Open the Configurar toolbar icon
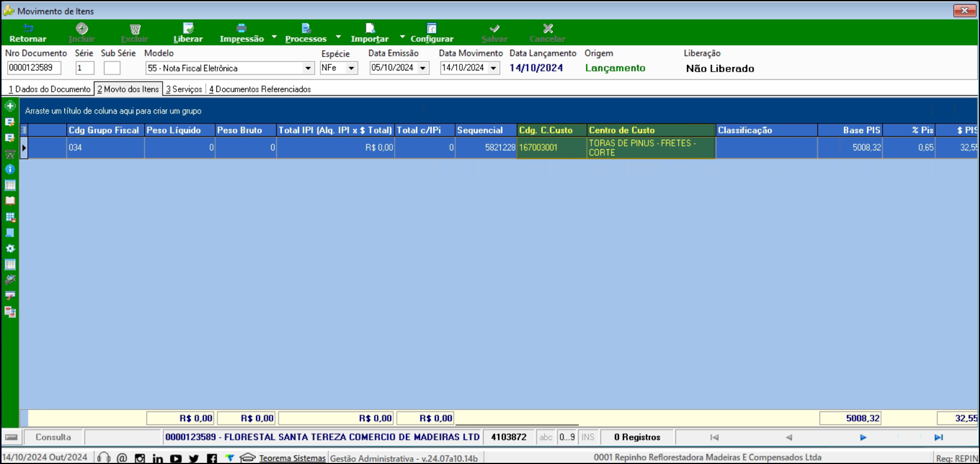This screenshot has height=464, width=980. pos(432,28)
